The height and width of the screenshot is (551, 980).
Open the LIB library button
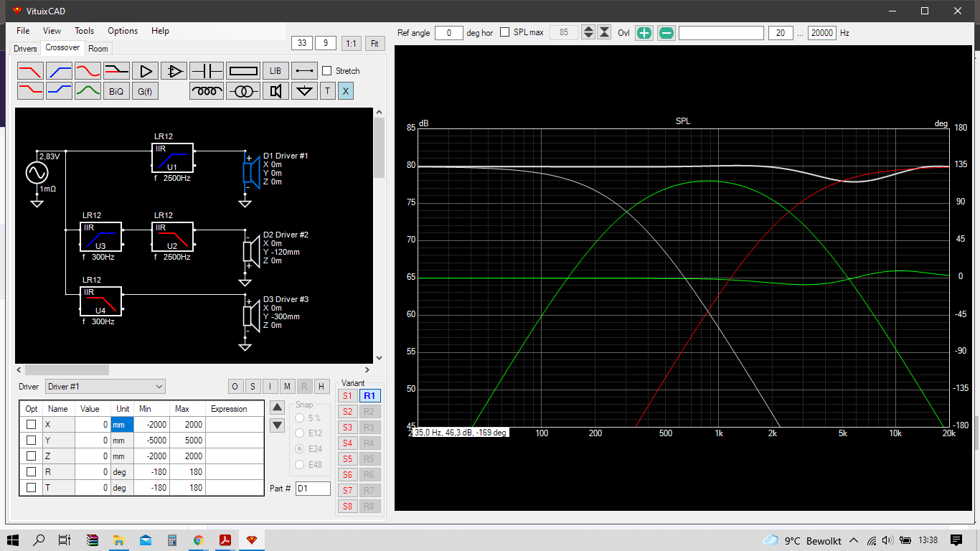275,70
